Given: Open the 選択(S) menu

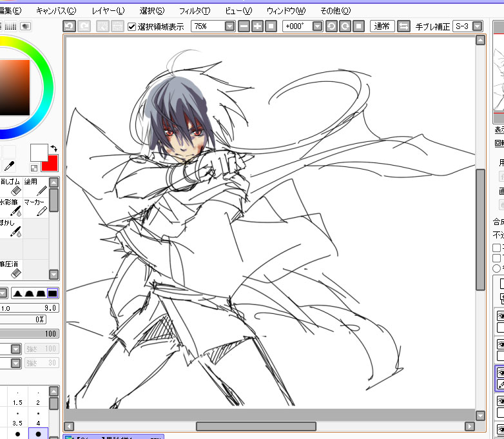Looking at the screenshot, I should point(152,10).
